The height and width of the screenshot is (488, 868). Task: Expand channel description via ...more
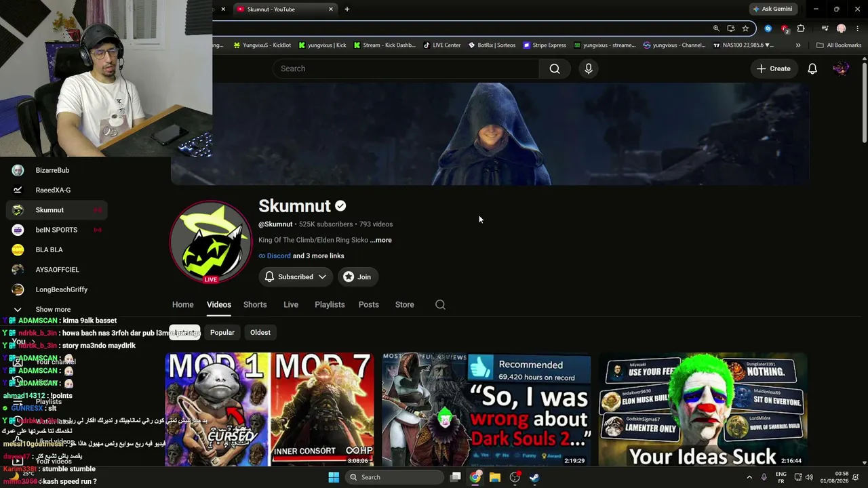pos(381,240)
